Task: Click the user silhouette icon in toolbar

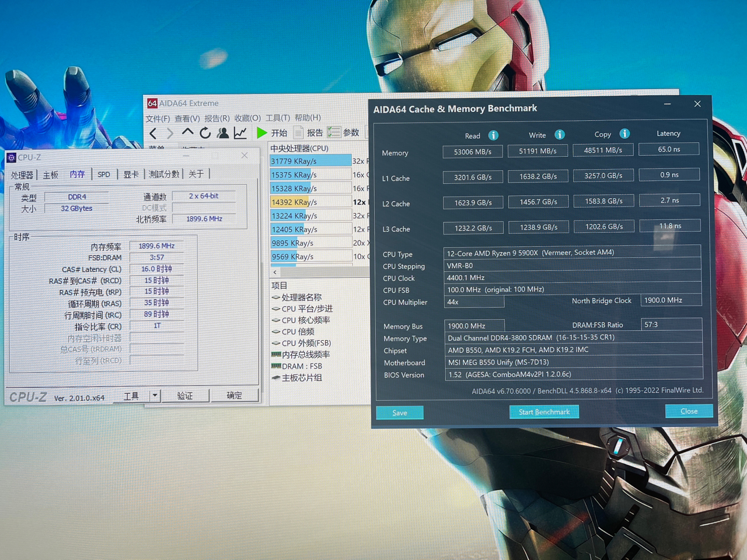Action: [x=222, y=133]
